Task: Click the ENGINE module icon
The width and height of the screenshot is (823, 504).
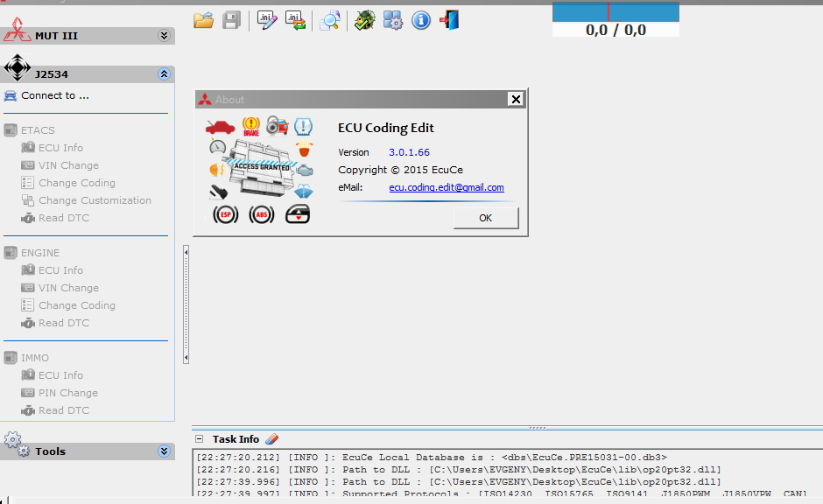Action: click(11, 253)
